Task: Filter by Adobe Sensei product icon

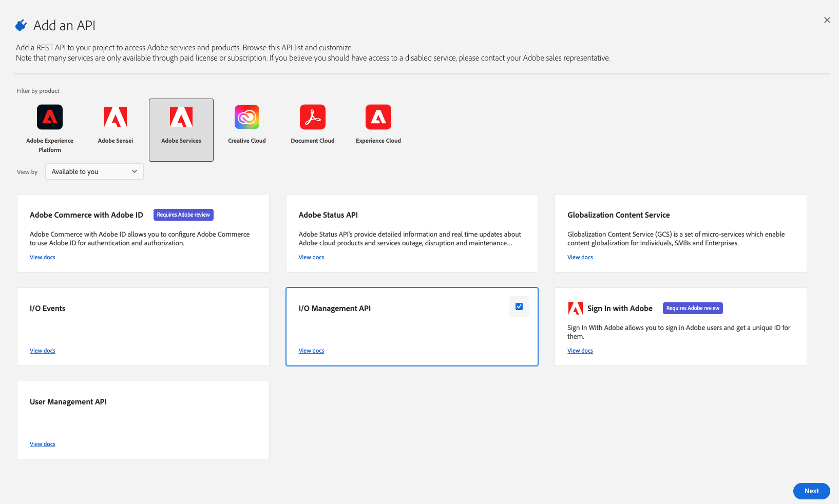Action: point(116,117)
